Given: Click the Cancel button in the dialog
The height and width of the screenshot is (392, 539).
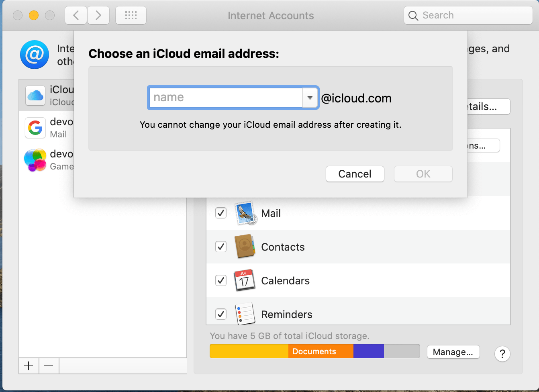Looking at the screenshot, I should 355,174.
